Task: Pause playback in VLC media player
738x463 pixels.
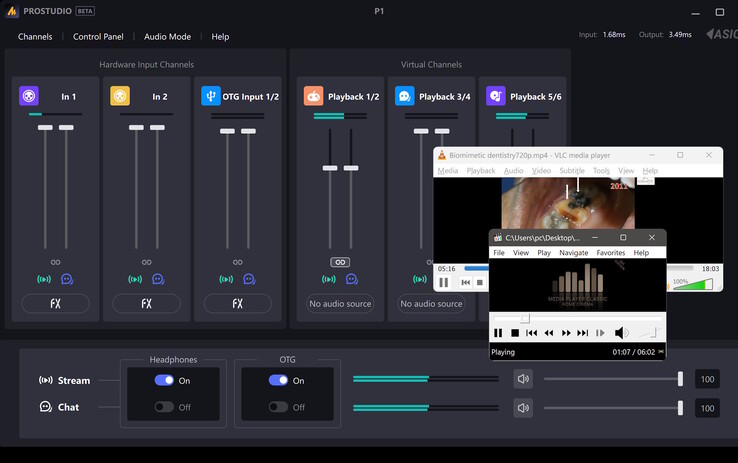Action: (x=443, y=282)
